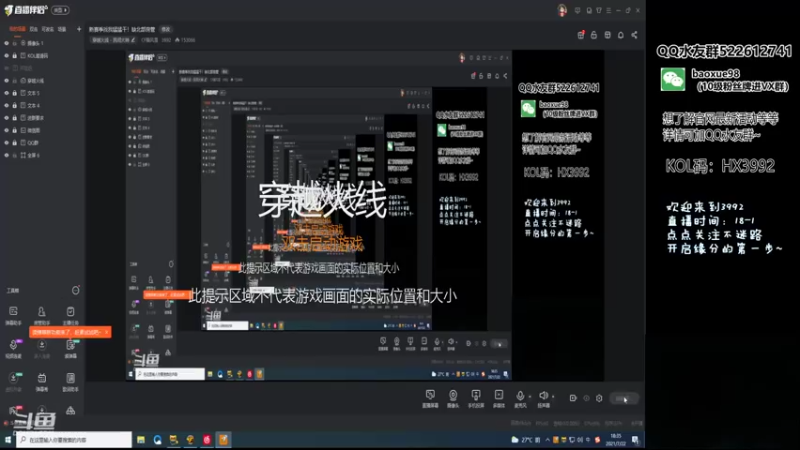Unlock the 文本 5 layer lock
800x450 pixels.
coord(15,93)
